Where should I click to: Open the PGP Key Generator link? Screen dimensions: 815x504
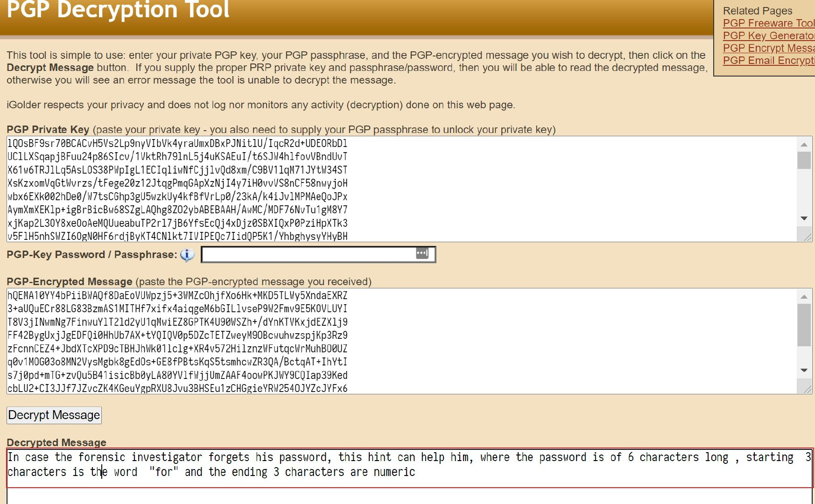point(769,35)
